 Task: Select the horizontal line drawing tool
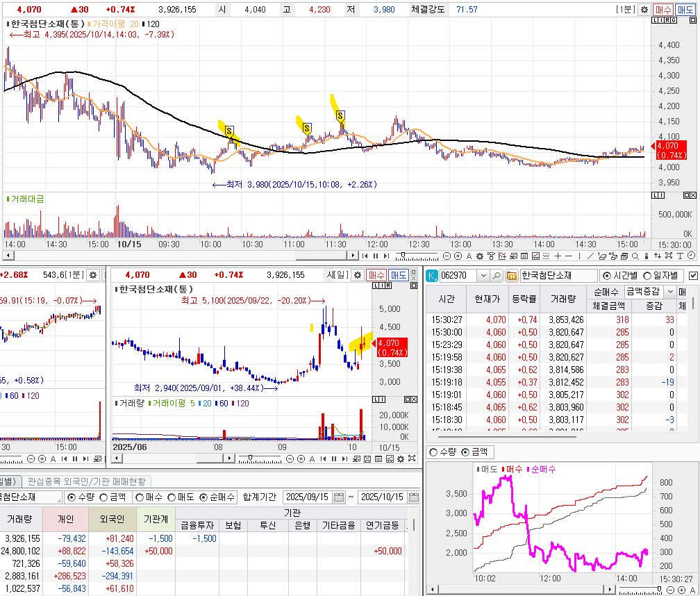tap(569, 256)
